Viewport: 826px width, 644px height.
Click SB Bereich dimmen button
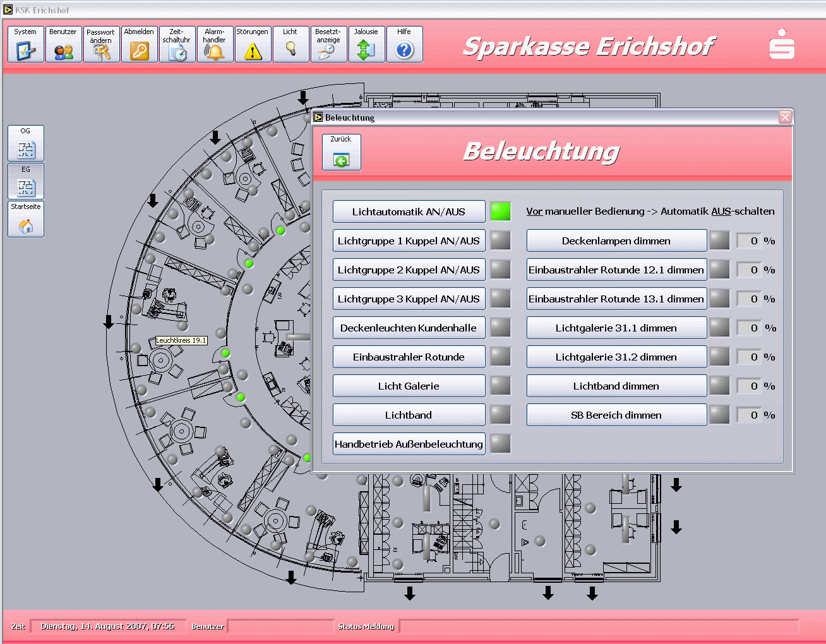(617, 415)
